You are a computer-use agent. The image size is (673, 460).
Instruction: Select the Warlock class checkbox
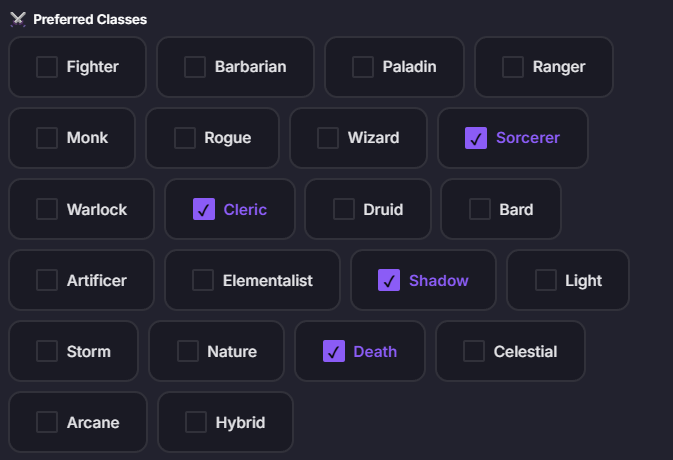coord(47,209)
